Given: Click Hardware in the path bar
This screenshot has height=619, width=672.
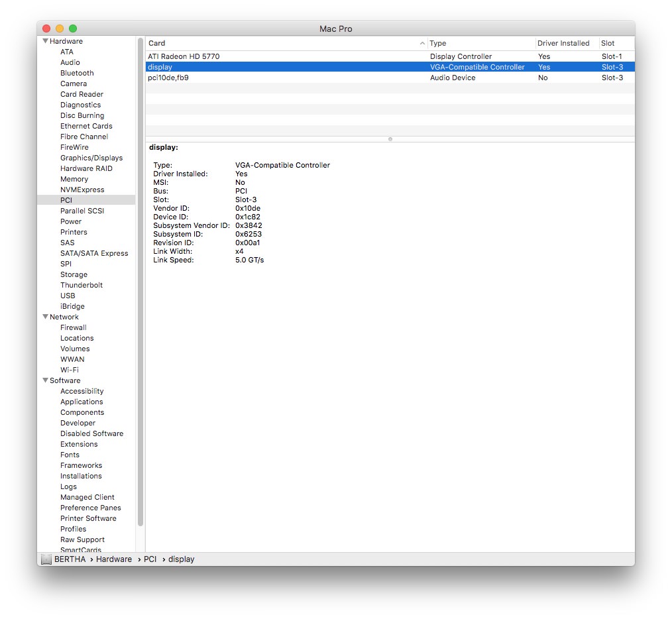Looking at the screenshot, I should pyautogui.click(x=113, y=559).
